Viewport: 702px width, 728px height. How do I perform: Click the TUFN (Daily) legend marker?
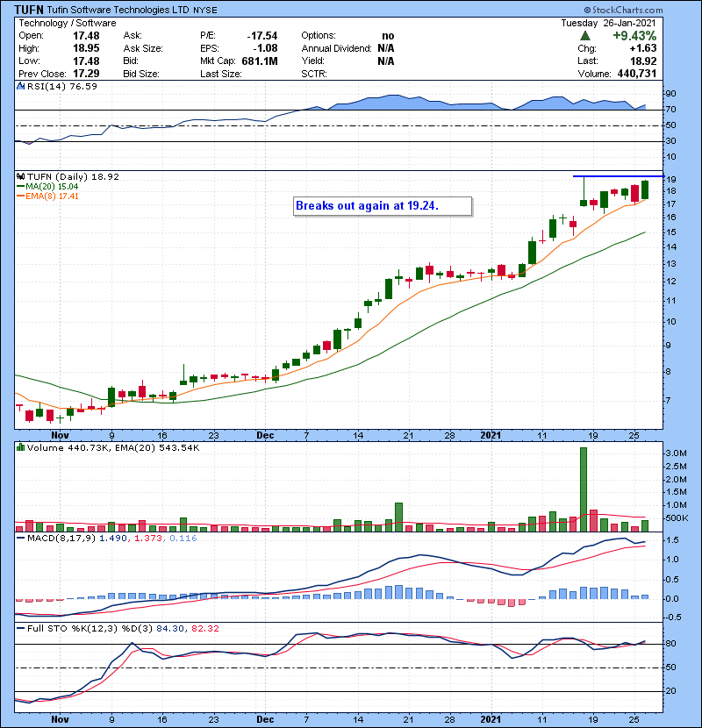[21, 176]
